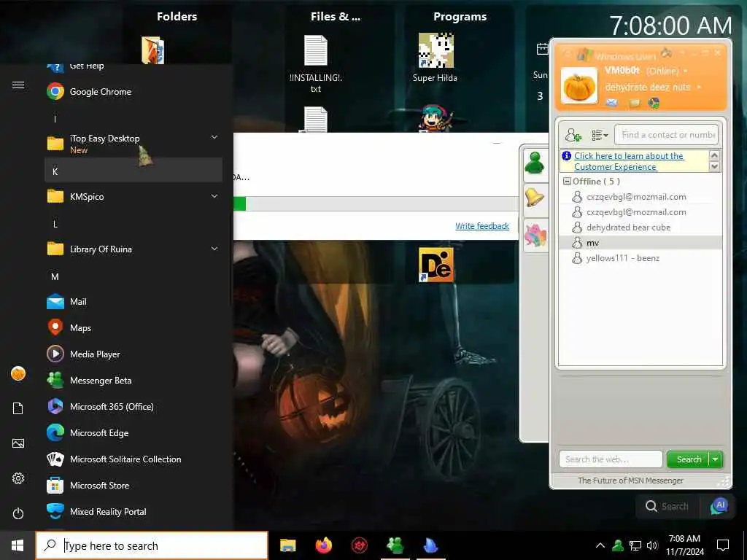Open the Search button dropdown arrow in Messenger
This screenshot has width=747, height=560.
(716, 459)
